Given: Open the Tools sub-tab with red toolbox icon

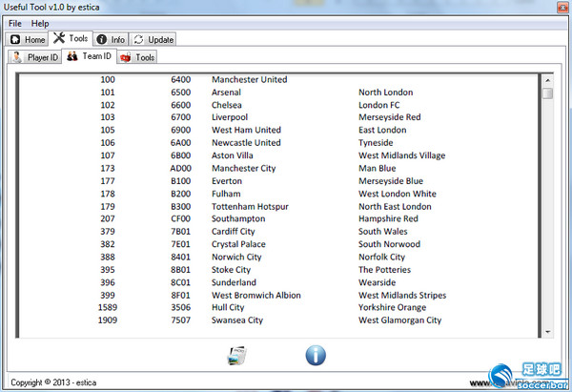Looking at the screenshot, I should pyautogui.click(x=137, y=57).
